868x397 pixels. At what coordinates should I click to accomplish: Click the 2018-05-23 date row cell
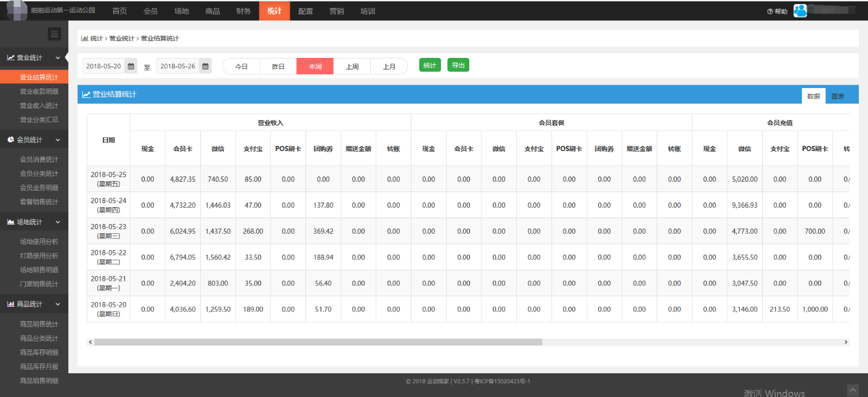[109, 231]
